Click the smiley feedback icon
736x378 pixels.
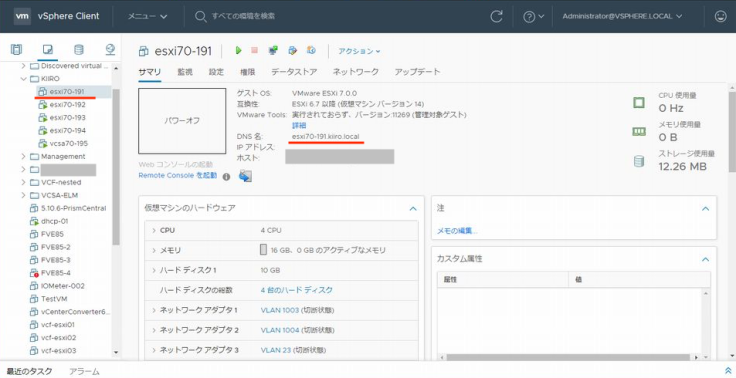coord(720,16)
